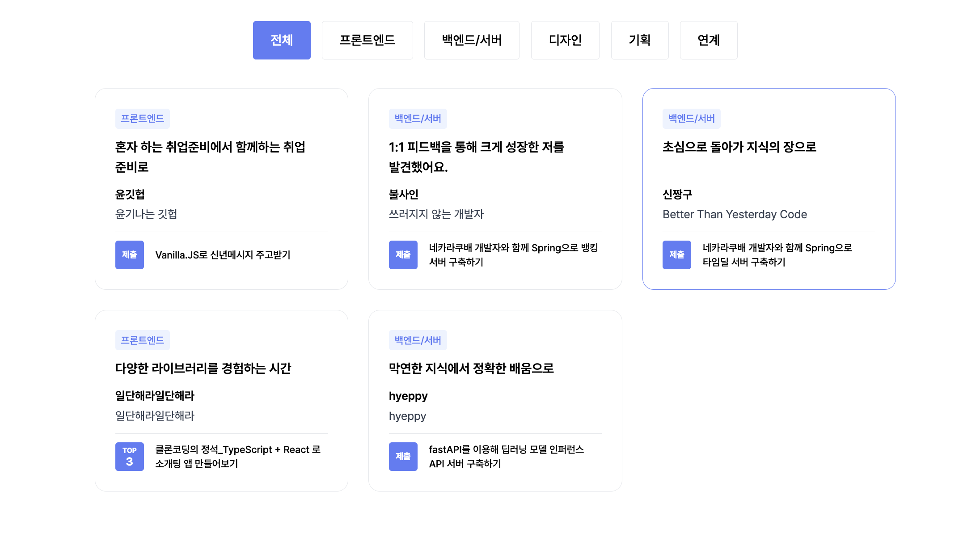Image resolution: width=980 pixels, height=551 pixels.
Task: Click bold author name hyeppy
Action: [408, 396]
